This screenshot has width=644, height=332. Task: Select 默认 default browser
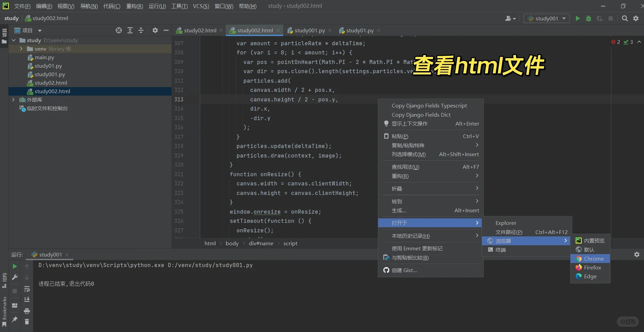tap(590, 250)
